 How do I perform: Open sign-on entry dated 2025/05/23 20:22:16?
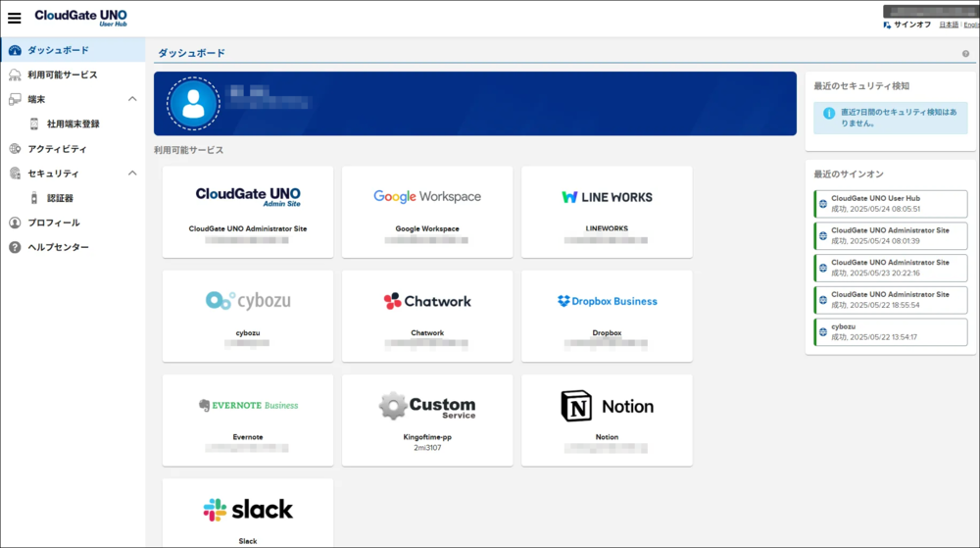coord(891,268)
